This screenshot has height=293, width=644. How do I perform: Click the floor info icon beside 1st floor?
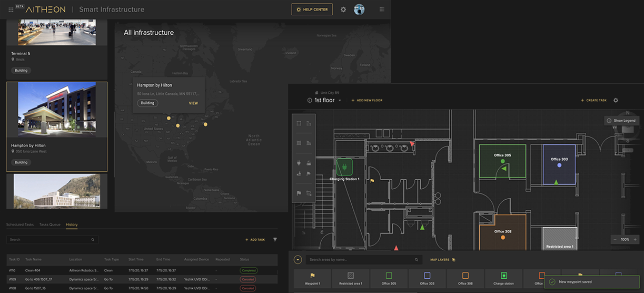310,100
